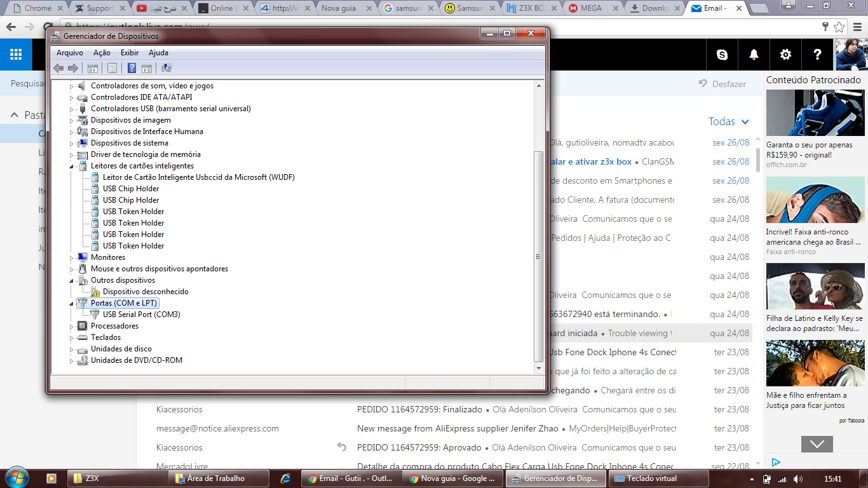Collapse Leitores de cartões inteligentes node
Screen dimensions: 868x488
(72, 166)
